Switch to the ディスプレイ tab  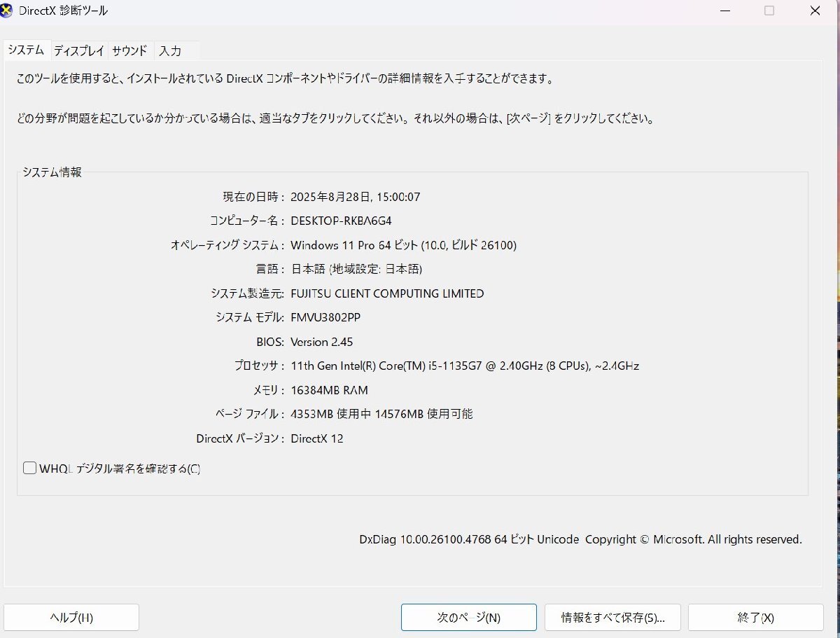pyautogui.click(x=77, y=50)
